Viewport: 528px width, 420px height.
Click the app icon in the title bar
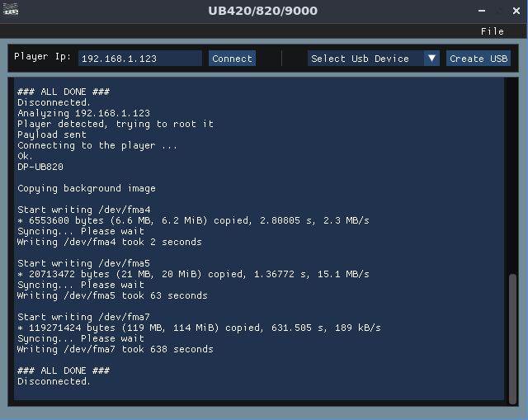click(x=11, y=9)
